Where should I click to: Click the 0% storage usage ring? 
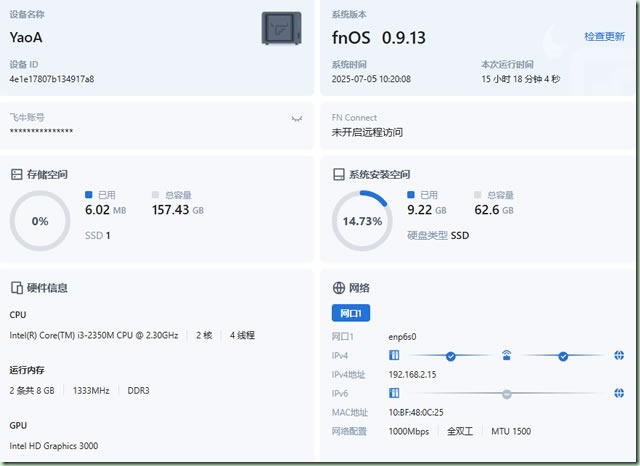pos(40,221)
